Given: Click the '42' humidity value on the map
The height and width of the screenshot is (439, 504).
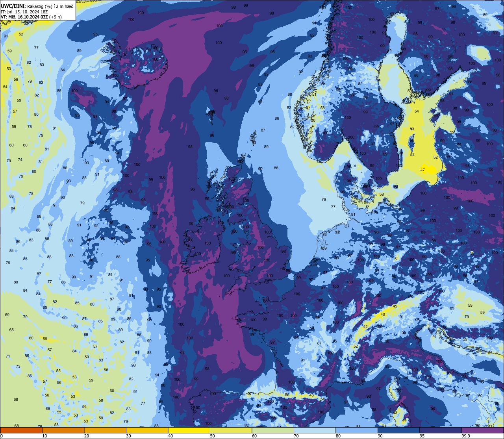Looking at the screenshot, I should pyautogui.click(x=365, y=327).
